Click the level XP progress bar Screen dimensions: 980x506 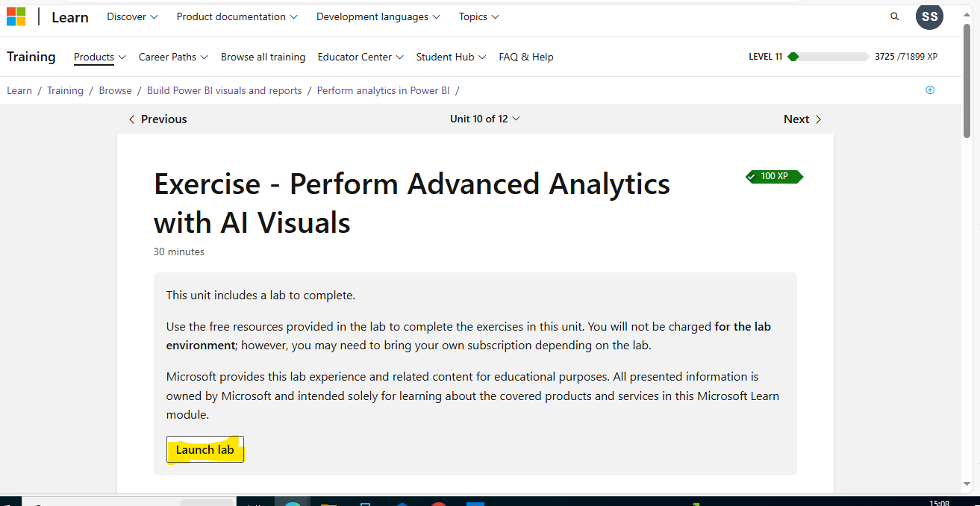[828, 57]
